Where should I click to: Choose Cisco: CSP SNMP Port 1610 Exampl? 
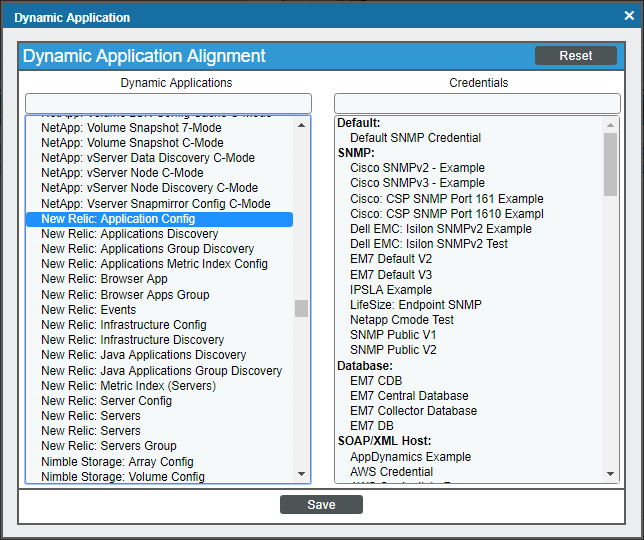[x=447, y=214]
